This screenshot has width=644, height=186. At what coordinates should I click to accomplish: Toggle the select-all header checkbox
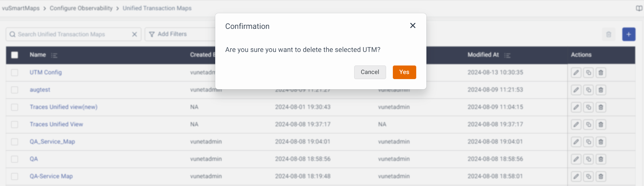[x=15, y=55]
